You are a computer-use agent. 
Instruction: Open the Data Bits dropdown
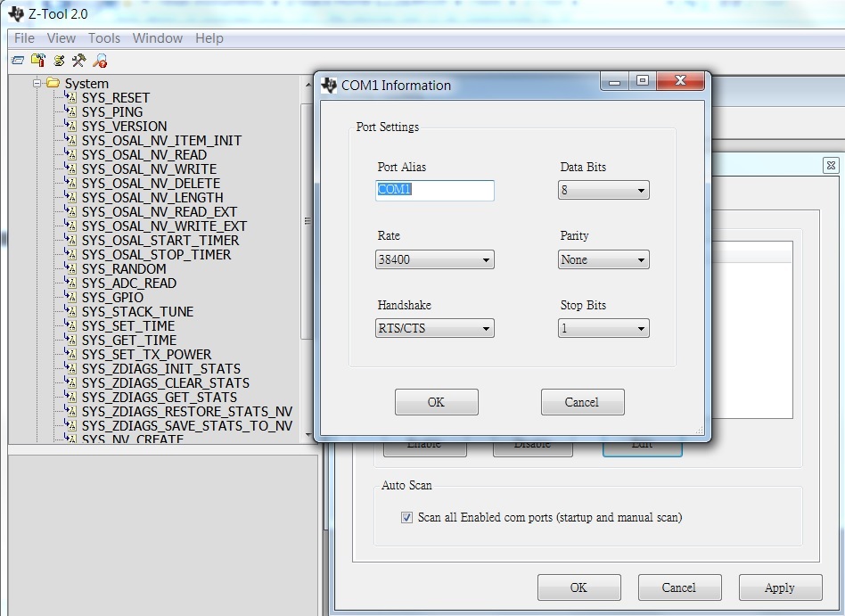tap(603, 190)
